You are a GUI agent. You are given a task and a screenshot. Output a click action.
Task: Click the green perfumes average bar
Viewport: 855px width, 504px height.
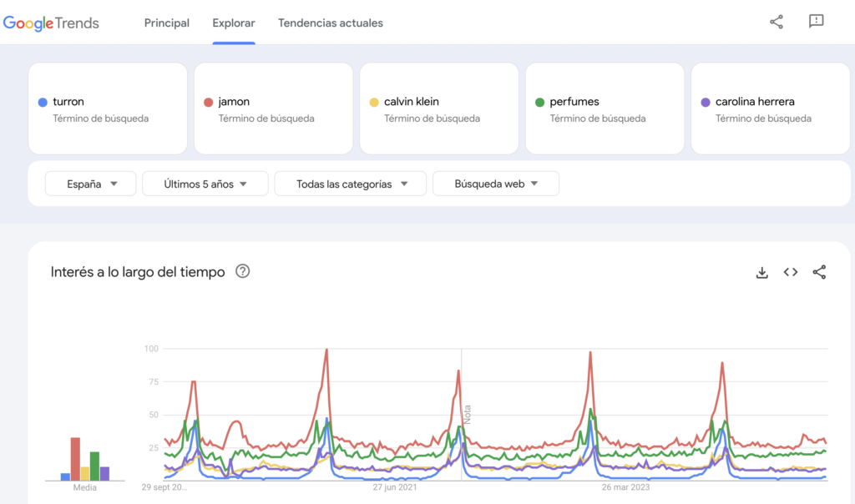[94, 466]
